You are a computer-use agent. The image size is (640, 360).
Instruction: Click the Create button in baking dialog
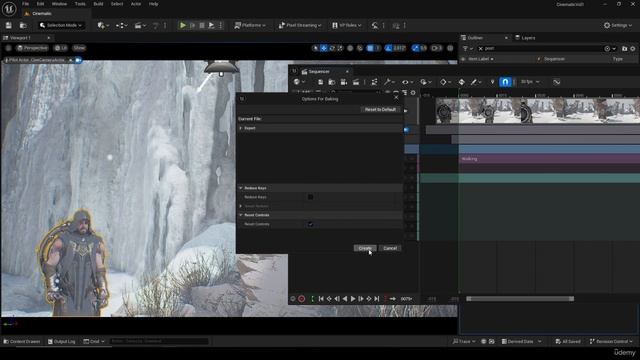coord(365,248)
